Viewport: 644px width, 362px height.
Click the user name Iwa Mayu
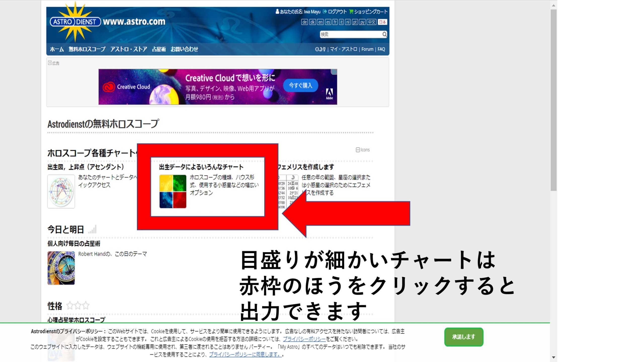(312, 12)
